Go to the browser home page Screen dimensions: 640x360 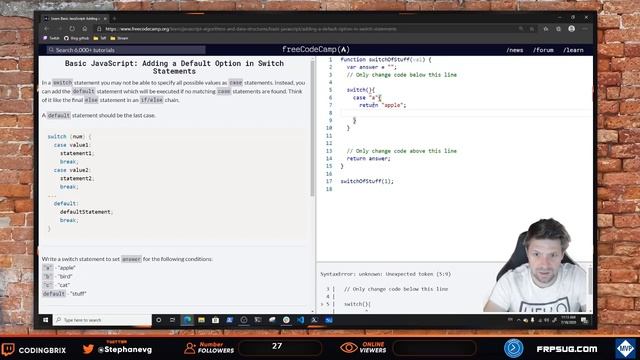pos(84,29)
